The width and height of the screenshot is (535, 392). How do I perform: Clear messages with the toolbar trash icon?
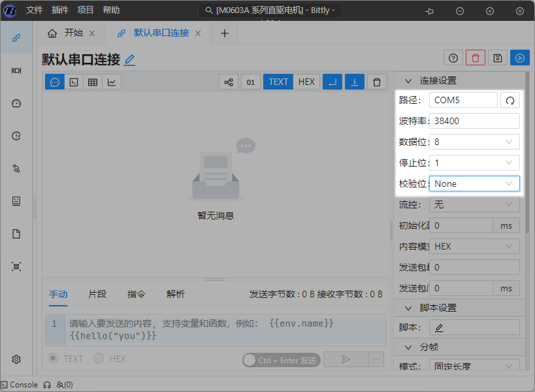coord(376,82)
